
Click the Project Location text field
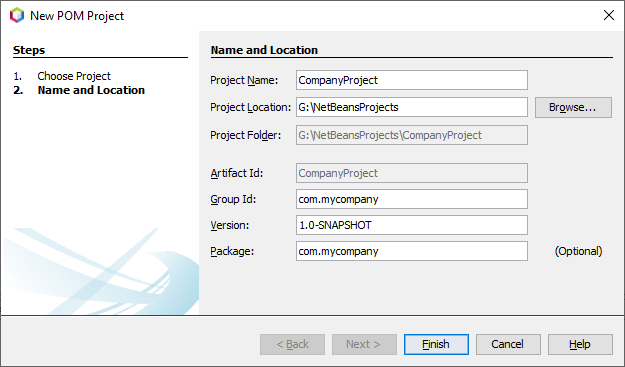pos(412,107)
